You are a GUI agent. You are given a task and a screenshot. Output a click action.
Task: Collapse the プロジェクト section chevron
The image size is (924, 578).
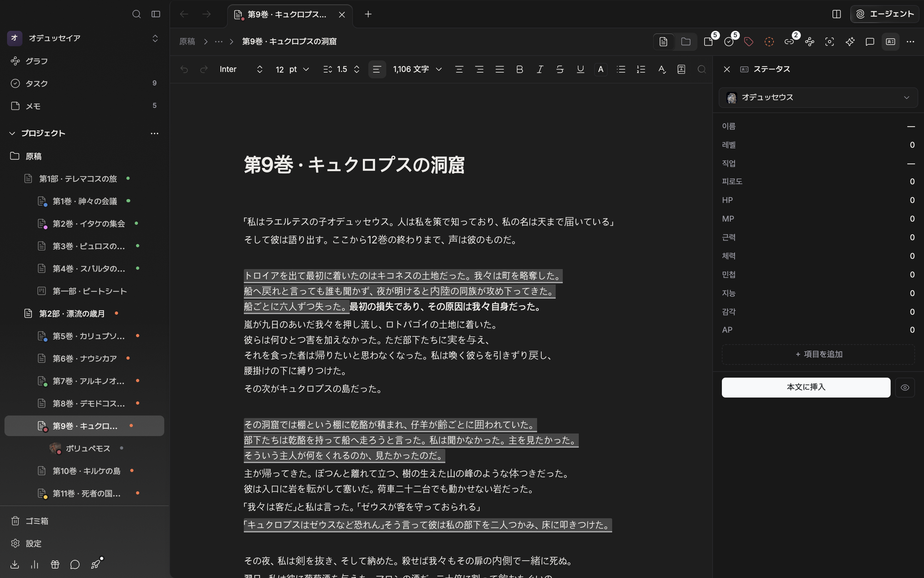click(x=12, y=133)
